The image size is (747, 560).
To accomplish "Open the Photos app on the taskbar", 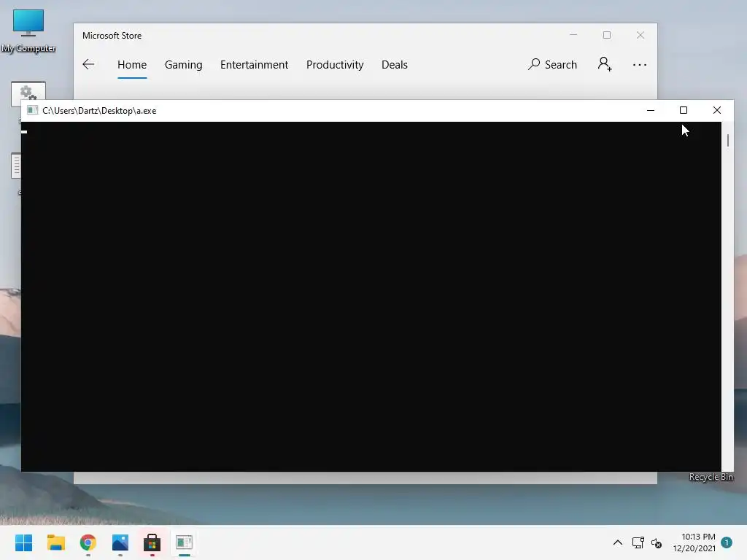I will pyautogui.click(x=120, y=542).
